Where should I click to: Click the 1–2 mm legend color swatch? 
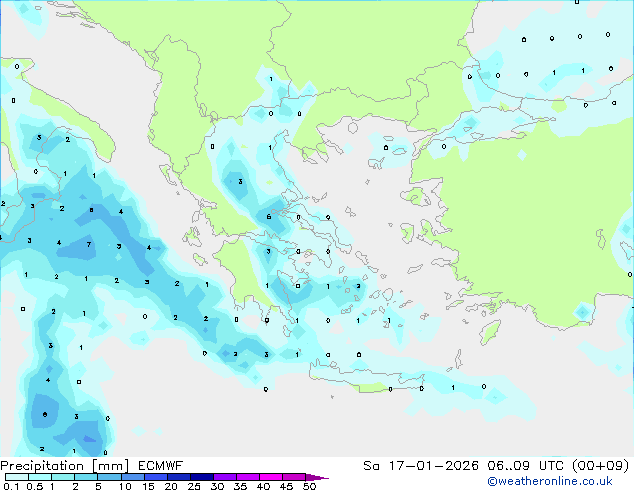pyautogui.click(x=63, y=477)
